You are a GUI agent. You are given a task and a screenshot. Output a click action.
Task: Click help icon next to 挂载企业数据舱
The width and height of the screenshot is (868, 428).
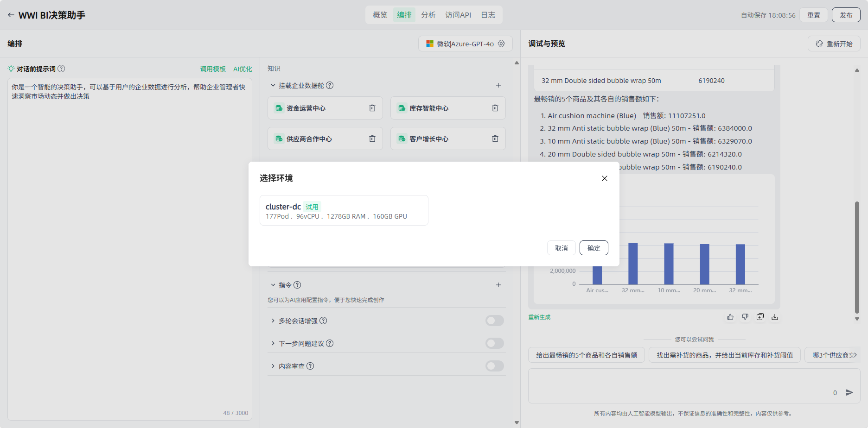click(330, 85)
